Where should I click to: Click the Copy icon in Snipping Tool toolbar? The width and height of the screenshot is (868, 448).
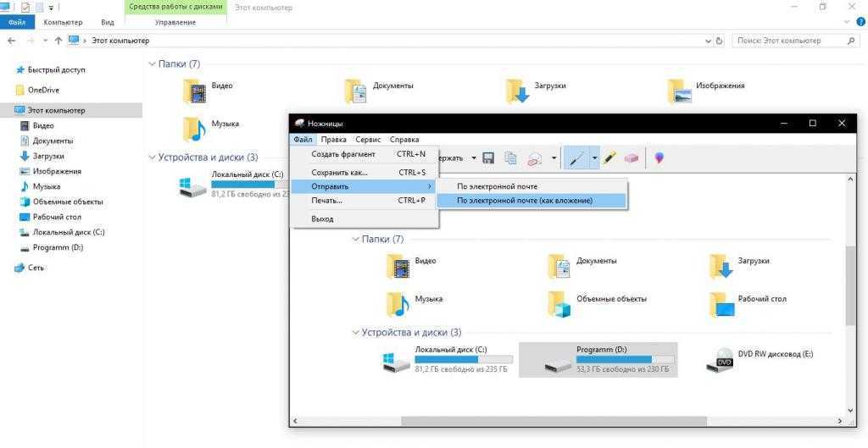click(510, 158)
